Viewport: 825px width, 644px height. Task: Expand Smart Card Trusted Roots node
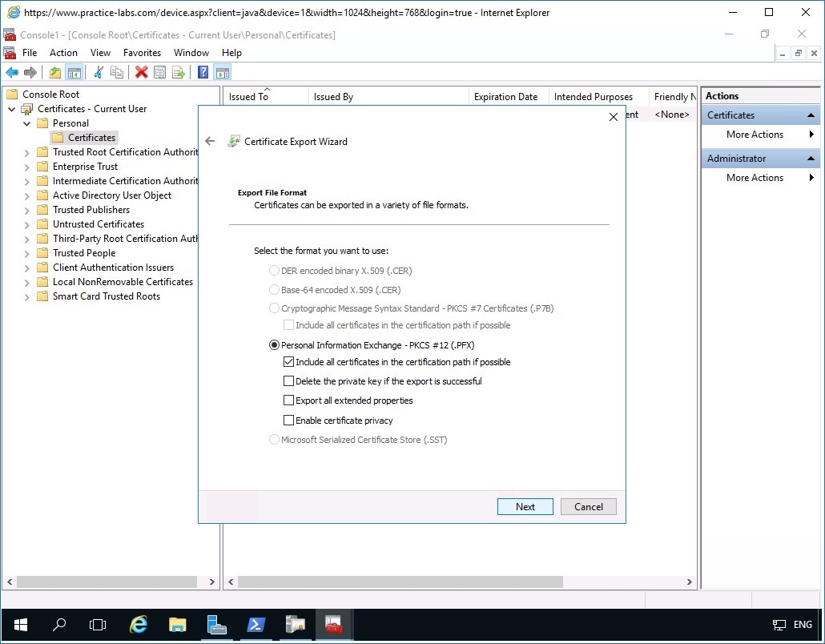tap(27, 296)
